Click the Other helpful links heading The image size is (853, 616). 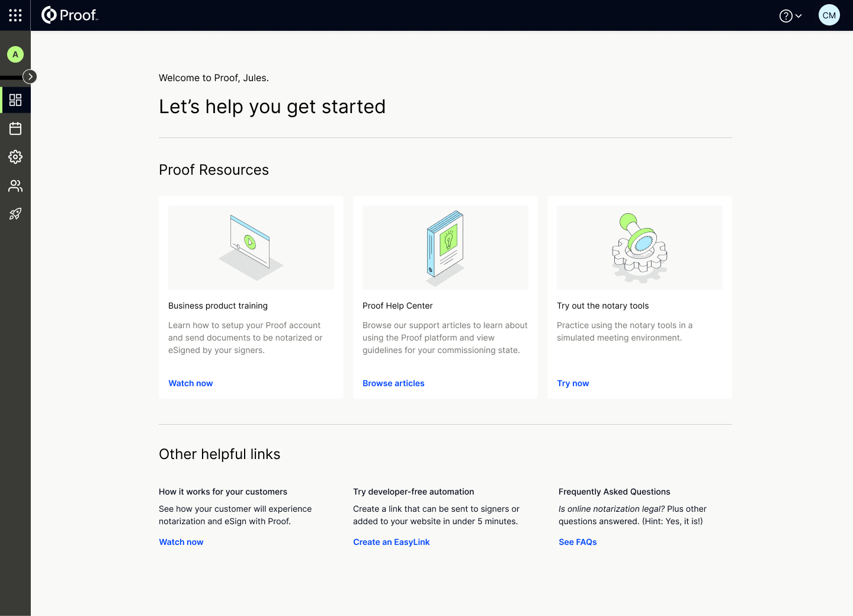220,454
